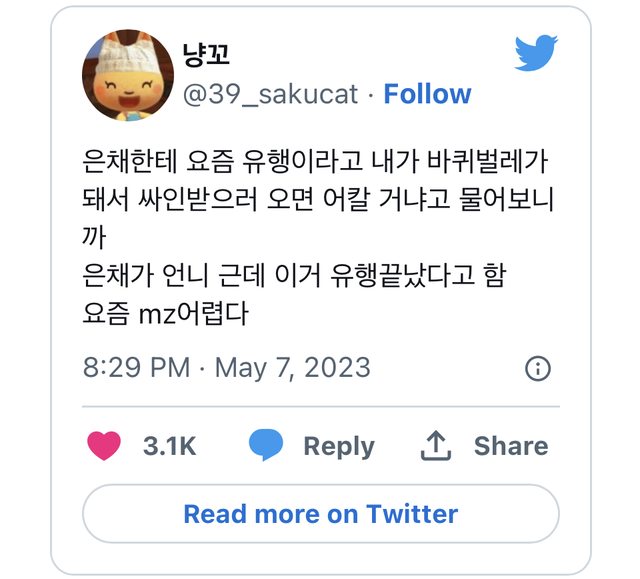
Task: Open the @39_sakucat handle link
Action: (x=270, y=94)
